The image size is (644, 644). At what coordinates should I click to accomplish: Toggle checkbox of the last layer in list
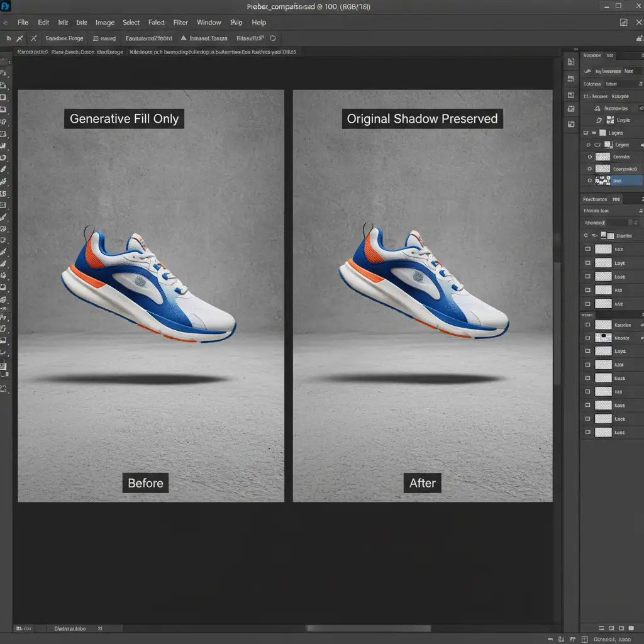point(588,432)
